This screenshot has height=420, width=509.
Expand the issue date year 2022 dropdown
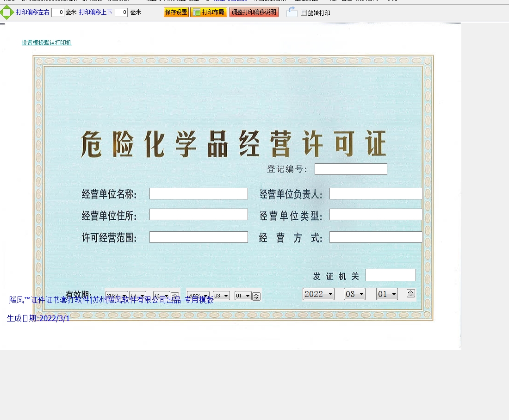(x=318, y=294)
